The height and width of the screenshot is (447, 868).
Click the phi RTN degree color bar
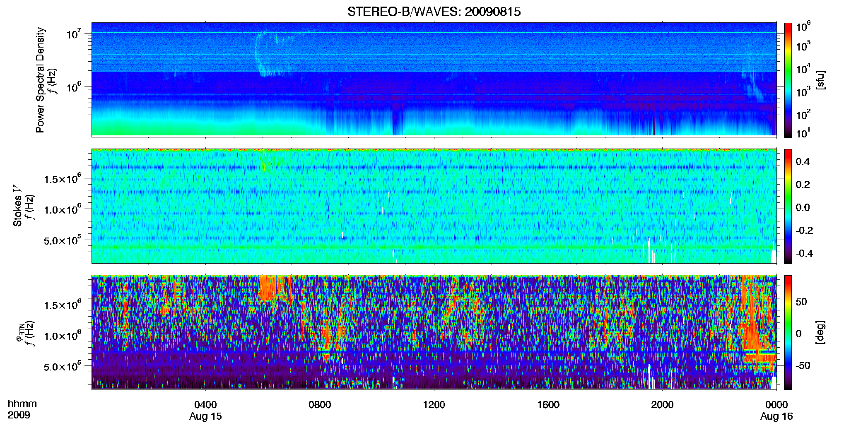[x=788, y=332]
